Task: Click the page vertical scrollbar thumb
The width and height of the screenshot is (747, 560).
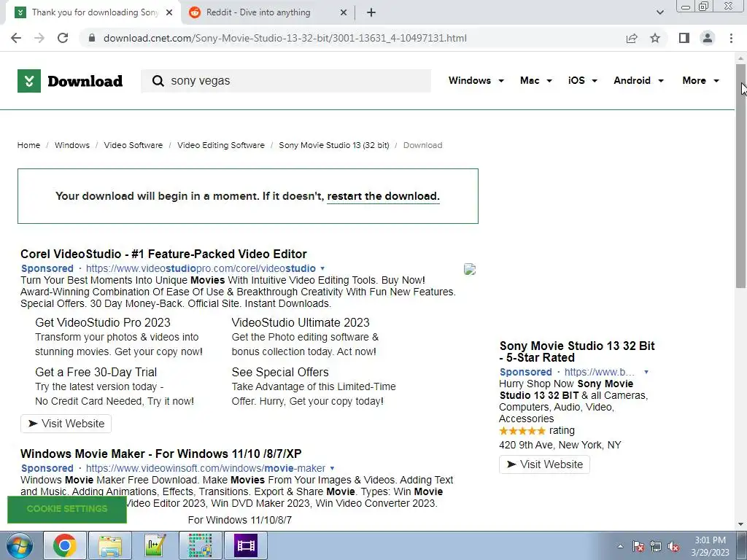Action: [x=740, y=176]
